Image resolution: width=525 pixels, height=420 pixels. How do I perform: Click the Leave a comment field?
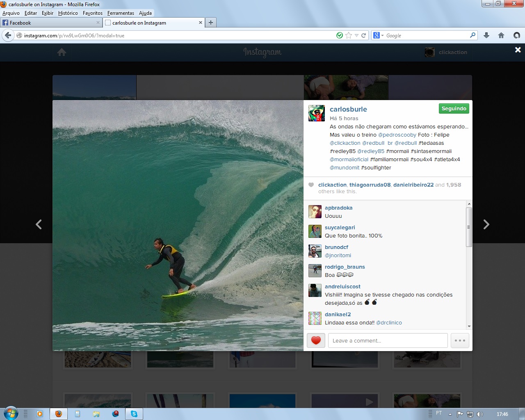pos(388,340)
